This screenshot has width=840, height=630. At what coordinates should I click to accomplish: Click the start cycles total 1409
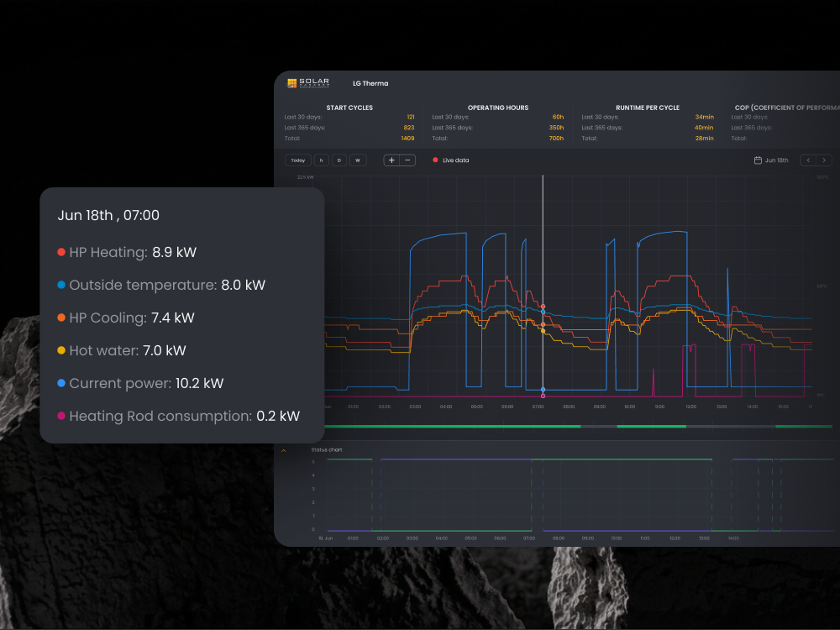click(x=407, y=139)
